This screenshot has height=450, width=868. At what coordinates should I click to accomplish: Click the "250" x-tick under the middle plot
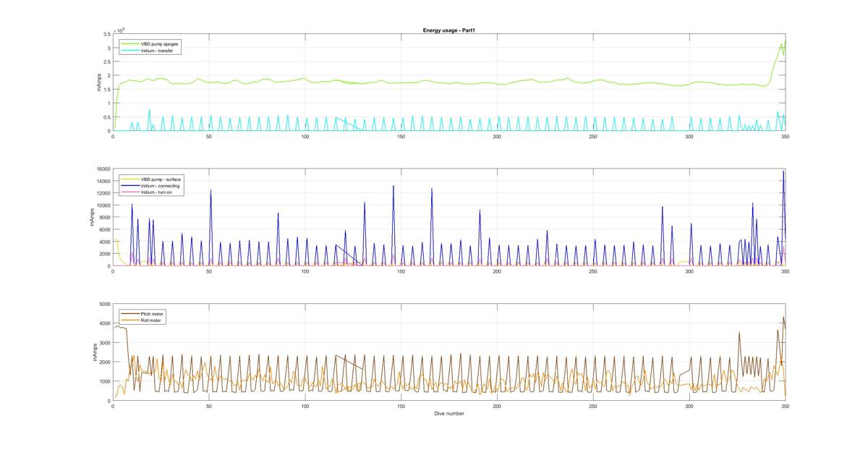(x=592, y=271)
